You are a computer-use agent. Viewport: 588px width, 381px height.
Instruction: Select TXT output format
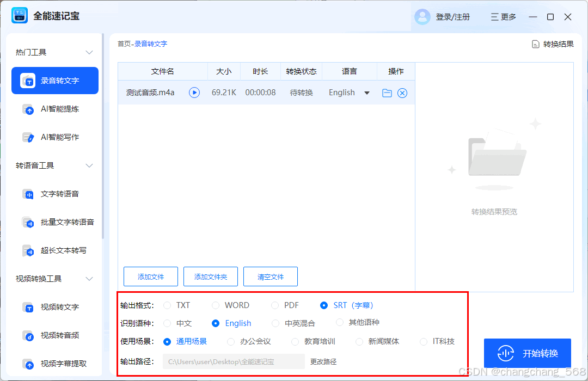pos(167,306)
